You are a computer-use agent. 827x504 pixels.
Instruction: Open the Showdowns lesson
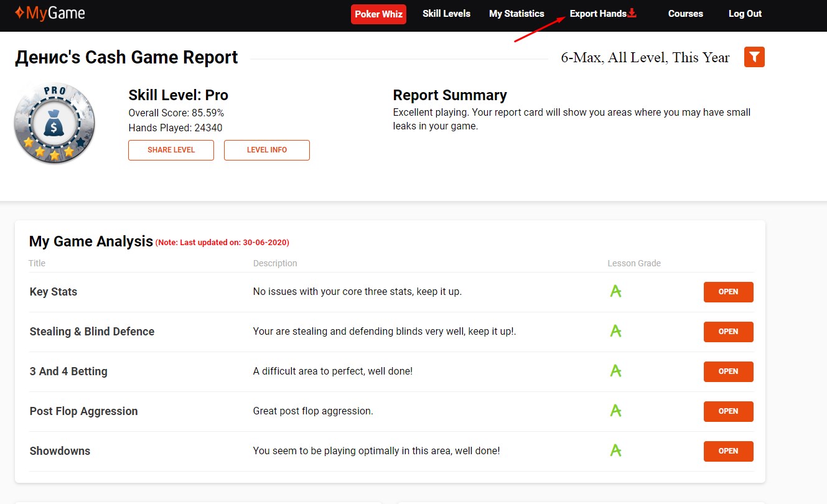click(x=728, y=451)
